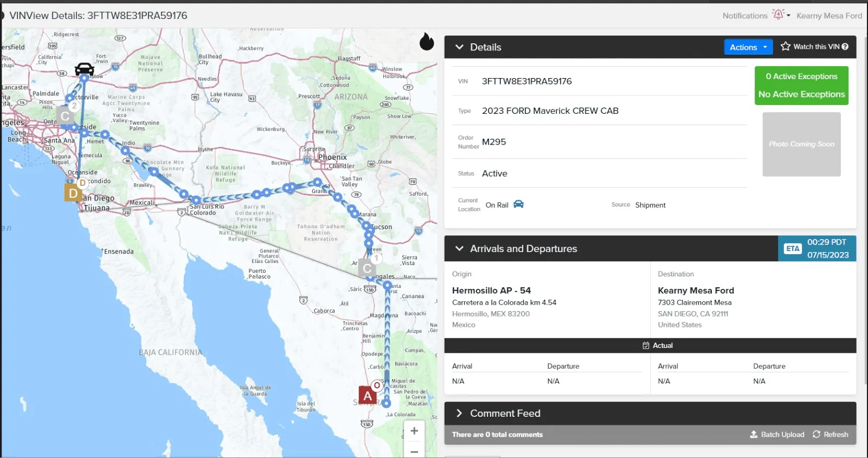Click vehicle type 2023 FORD Maverick

click(x=550, y=111)
